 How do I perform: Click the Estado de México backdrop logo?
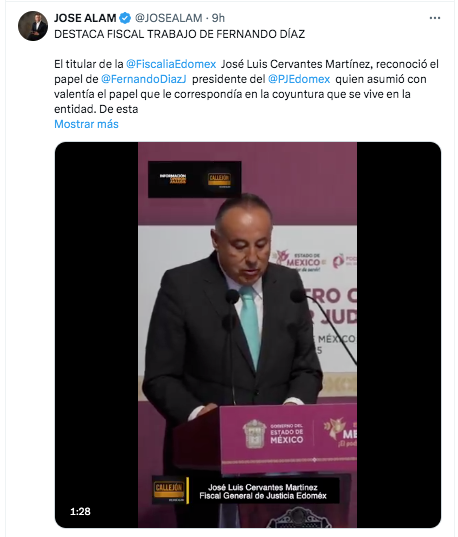coord(298,261)
